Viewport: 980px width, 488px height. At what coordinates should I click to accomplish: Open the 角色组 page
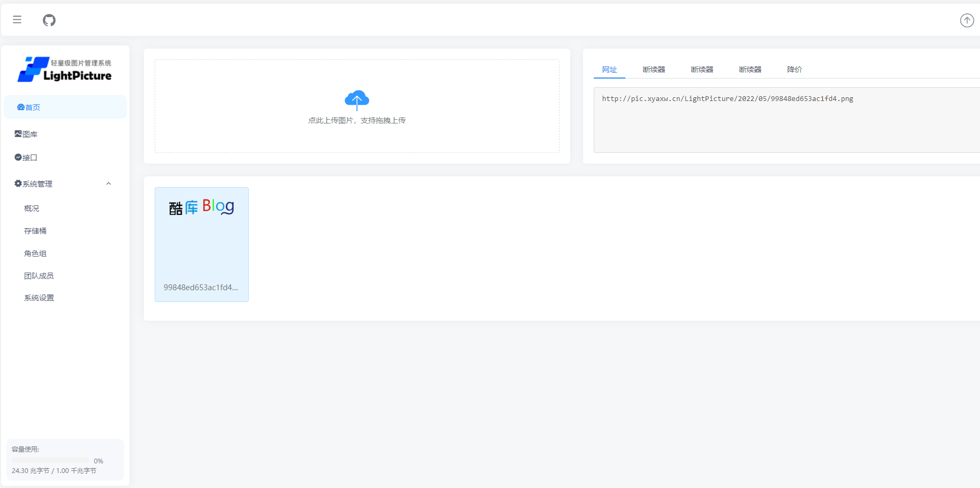[35, 253]
